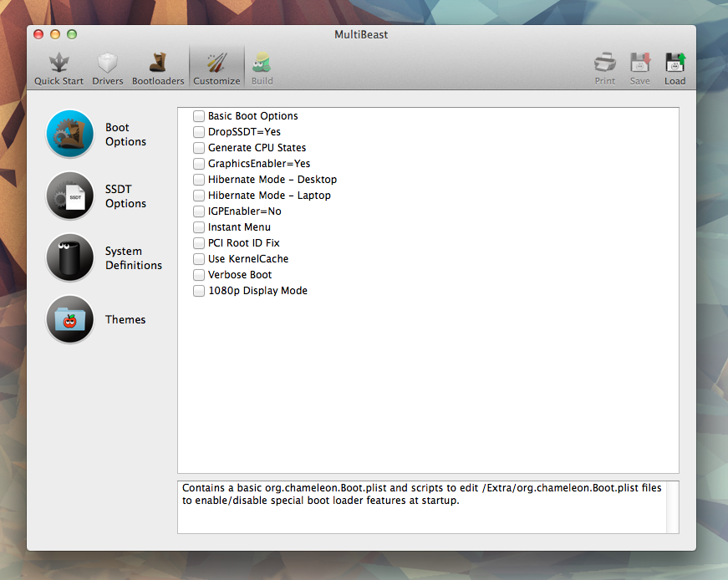
Task: Open the Themes sidebar icon
Action: click(x=69, y=319)
